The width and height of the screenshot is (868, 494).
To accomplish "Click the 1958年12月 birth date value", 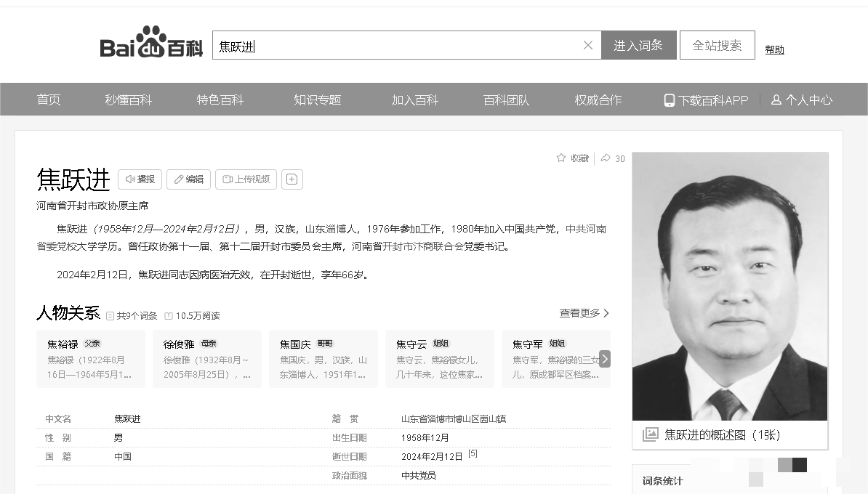I will (425, 437).
